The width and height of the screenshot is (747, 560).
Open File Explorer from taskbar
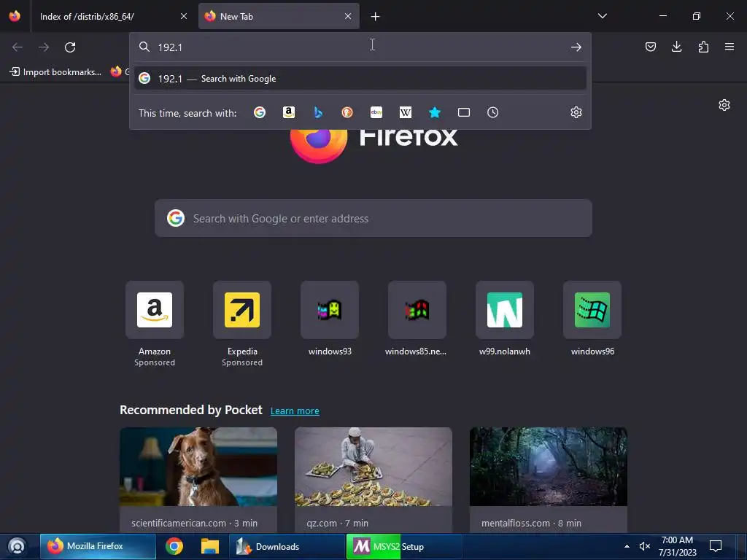(209, 547)
